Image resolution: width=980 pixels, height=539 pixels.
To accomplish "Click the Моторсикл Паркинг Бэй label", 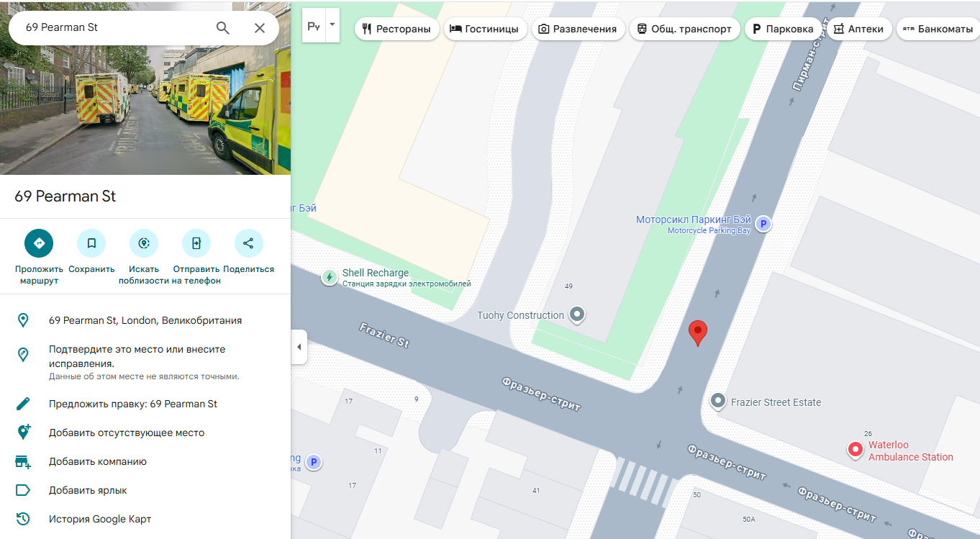I will 694,219.
